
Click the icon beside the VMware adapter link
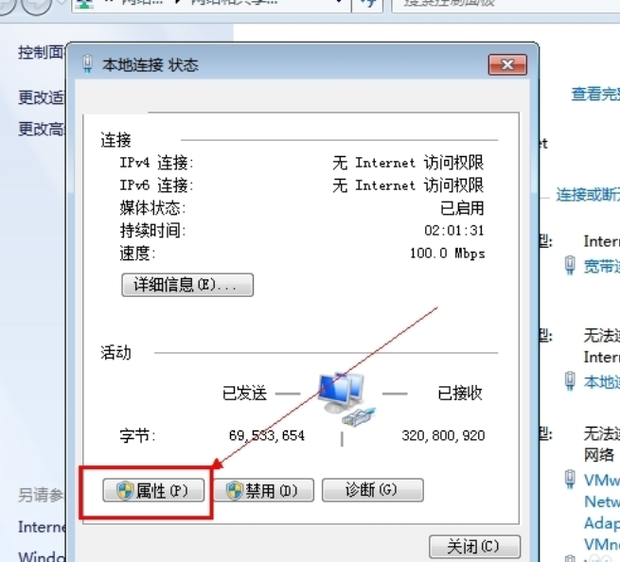570,479
